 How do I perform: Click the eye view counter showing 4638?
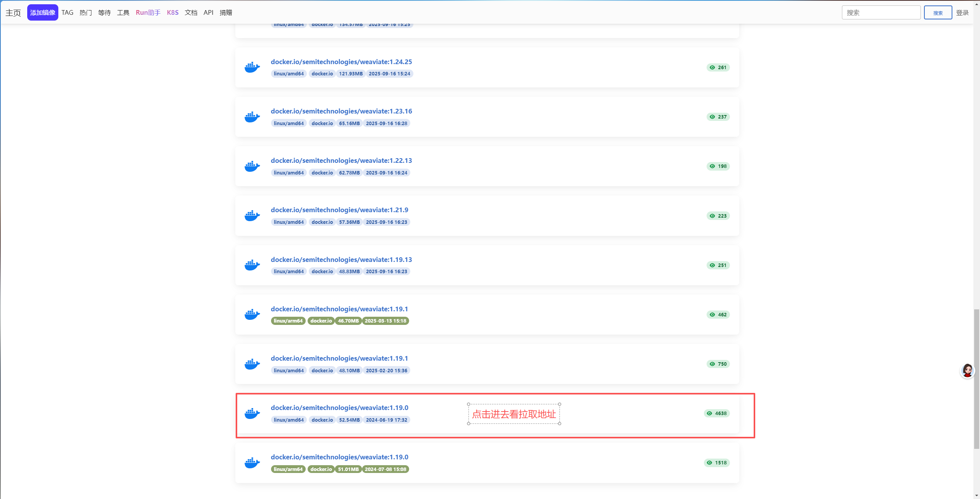point(716,413)
